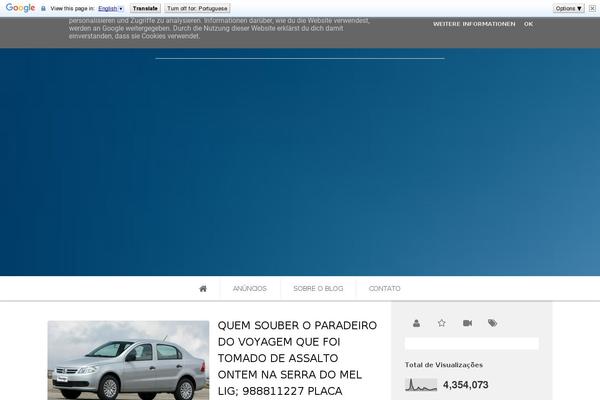Open the Contato menu item
Viewport: 600px width, 400px height.
click(x=385, y=289)
